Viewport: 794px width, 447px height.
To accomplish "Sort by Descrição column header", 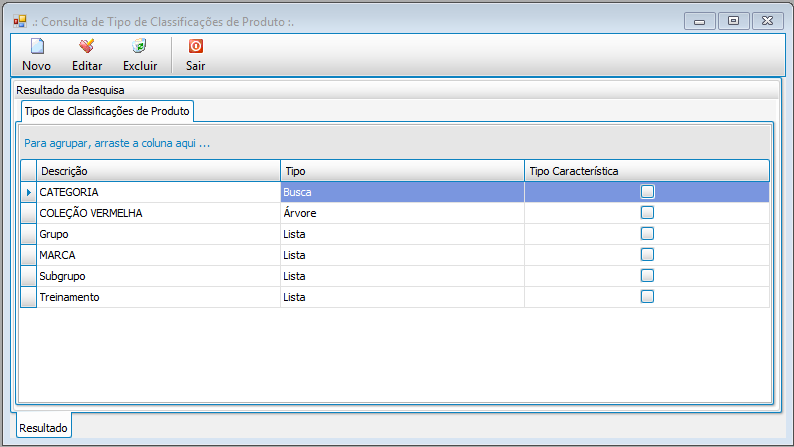I will (158, 171).
